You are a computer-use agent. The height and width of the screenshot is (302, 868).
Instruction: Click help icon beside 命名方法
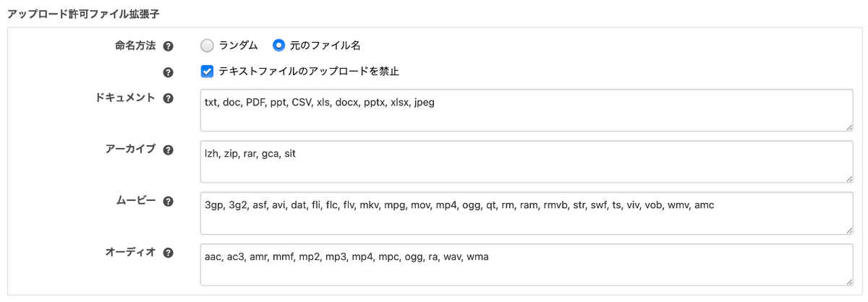168,46
